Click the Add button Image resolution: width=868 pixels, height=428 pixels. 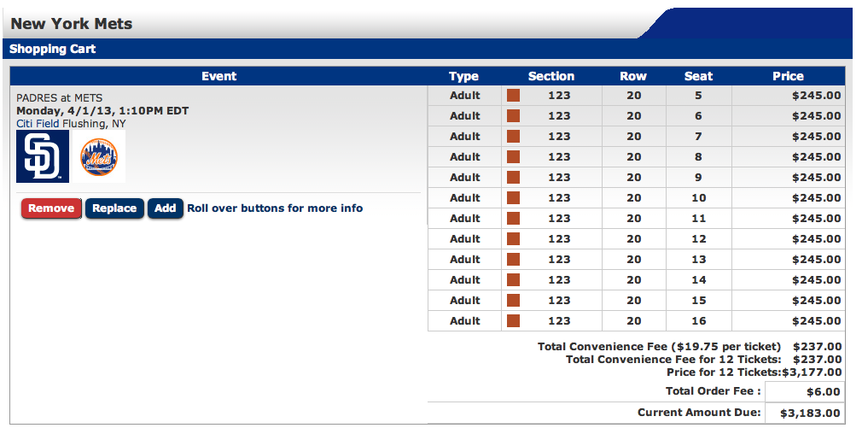click(165, 208)
